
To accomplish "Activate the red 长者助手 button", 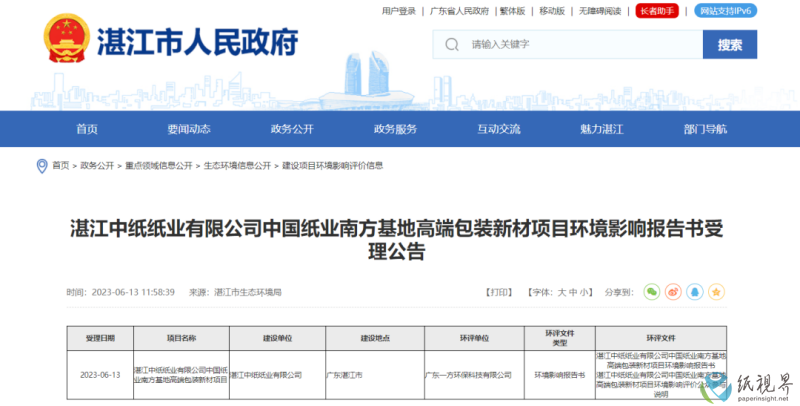I will click(x=657, y=11).
